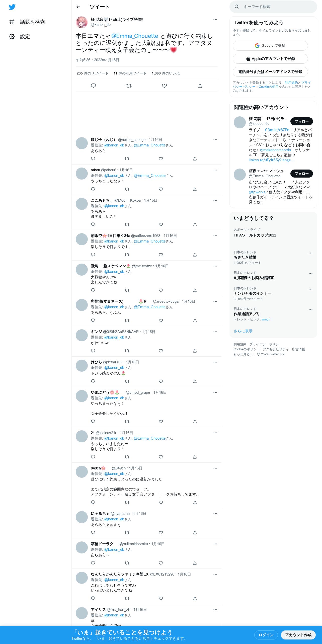Reply to the main tweet by 柾 花音
The image size is (322, 644).
[93, 86]
